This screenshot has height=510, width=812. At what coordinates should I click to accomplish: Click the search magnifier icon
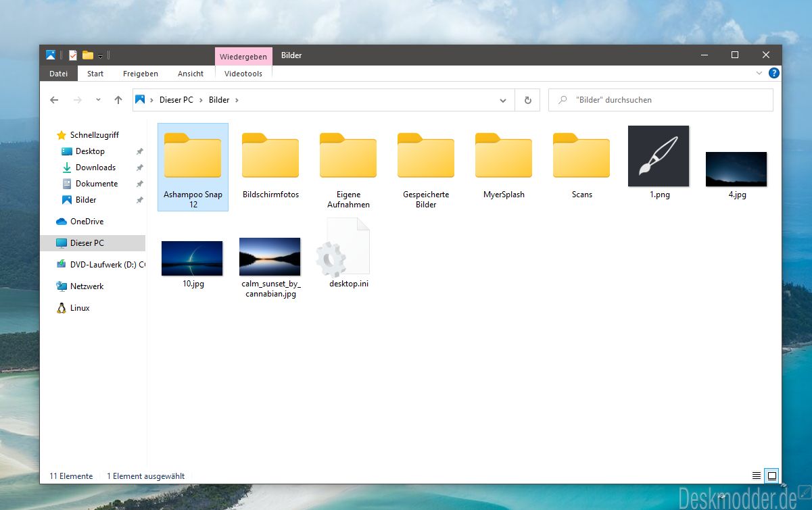coord(563,100)
